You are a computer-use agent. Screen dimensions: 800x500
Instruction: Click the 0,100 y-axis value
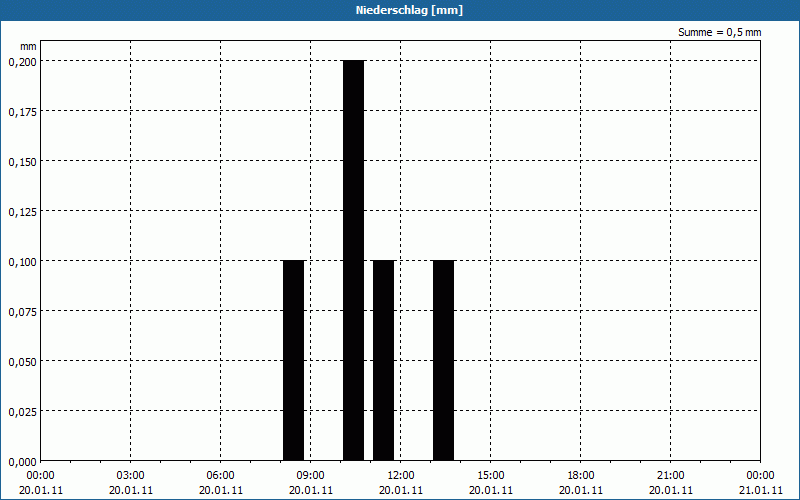click(22, 262)
